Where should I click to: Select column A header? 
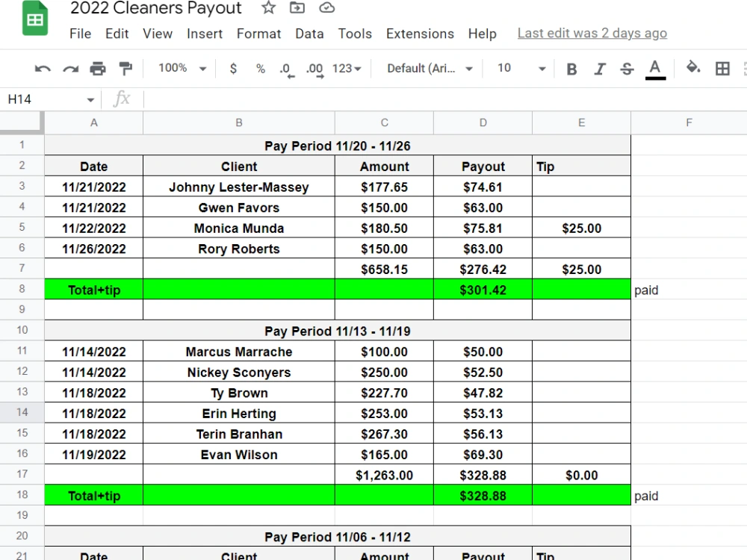pyautogui.click(x=94, y=123)
